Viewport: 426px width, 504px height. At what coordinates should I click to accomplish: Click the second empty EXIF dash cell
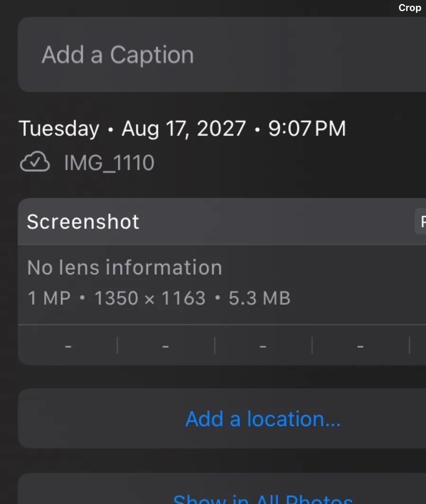pos(166,347)
